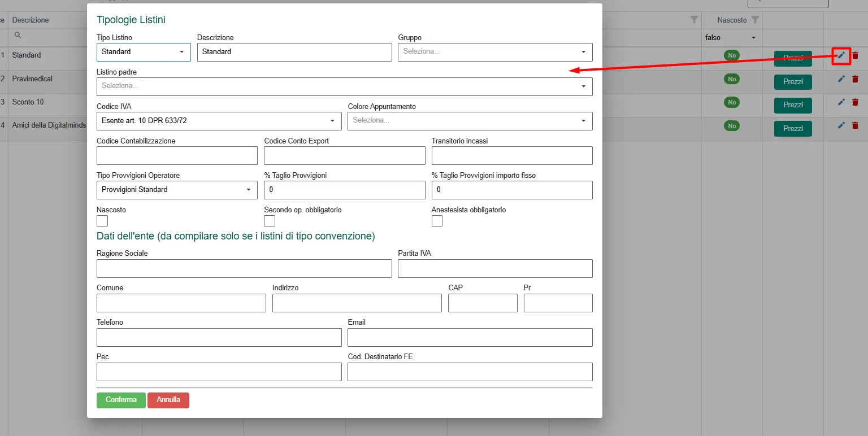Click the green Conferma button

pyautogui.click(x=121, y=400)
